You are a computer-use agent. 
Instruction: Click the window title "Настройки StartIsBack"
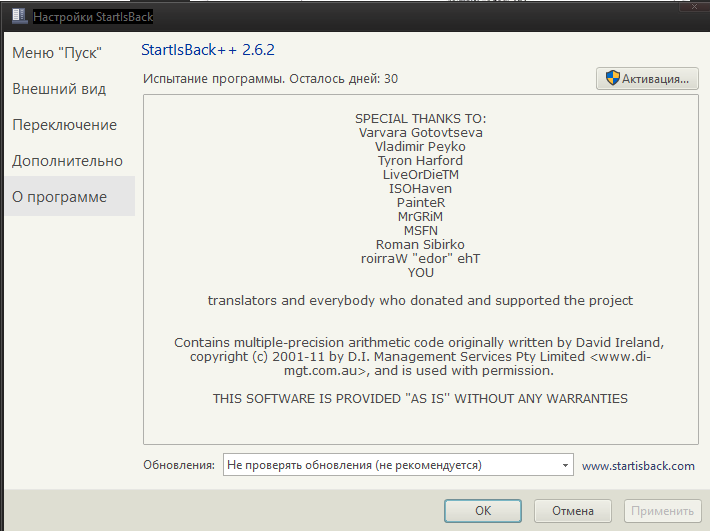[93, 17]
